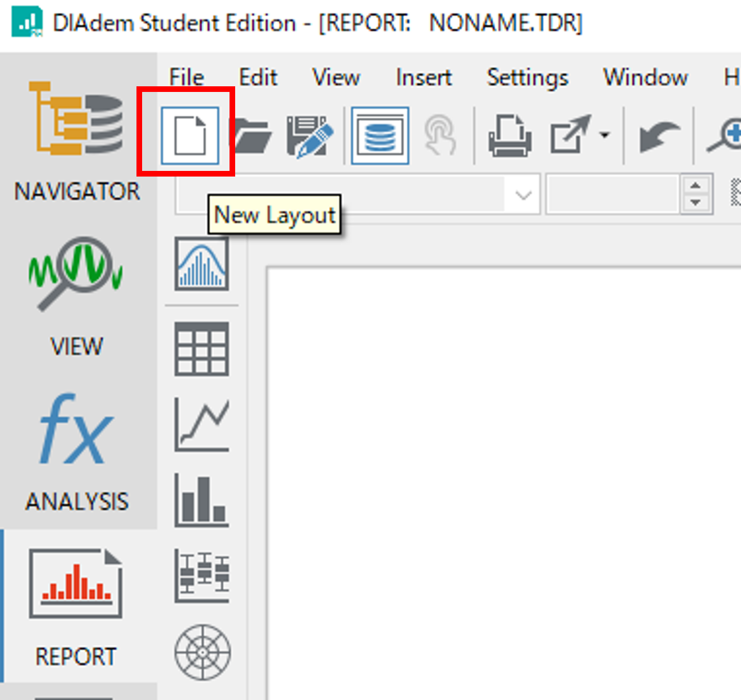Select the histogram distribution chart icon
Screen dimensions: 741x700
tap(201, 263)
